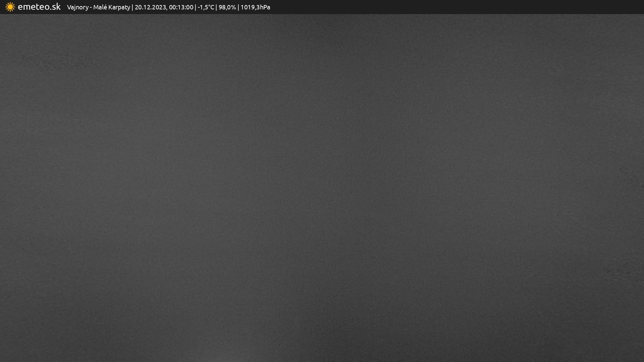644x362 pixels.
Task: Click the Vajnory location name
Action: [x=77, y=7]
